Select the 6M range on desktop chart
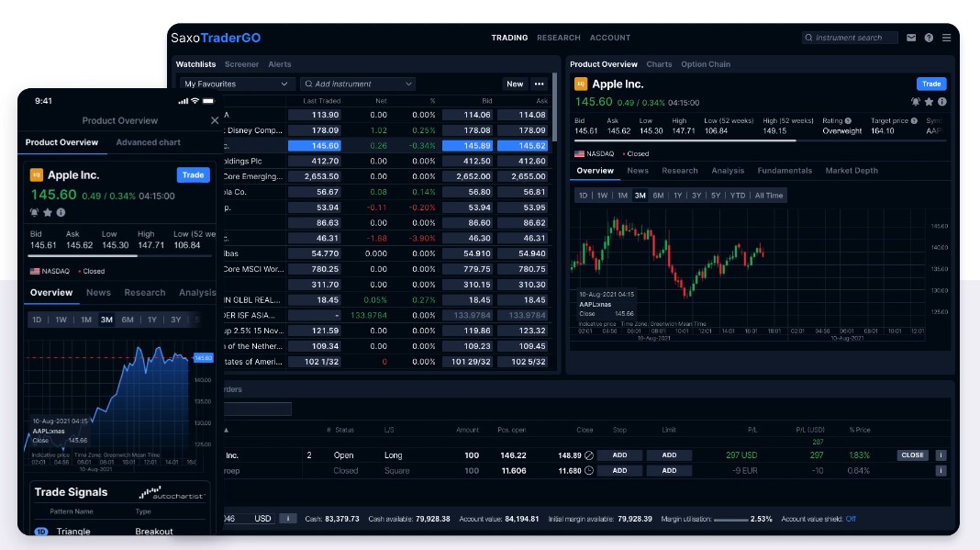 [658, 196]
